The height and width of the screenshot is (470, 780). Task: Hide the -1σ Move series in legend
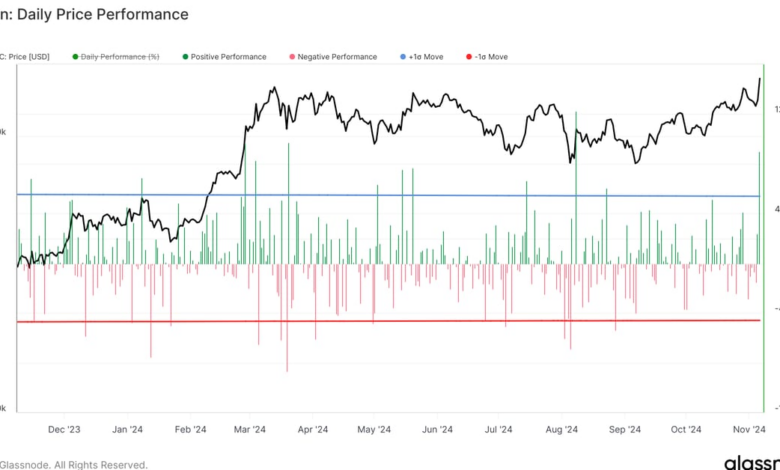point(466,57)
